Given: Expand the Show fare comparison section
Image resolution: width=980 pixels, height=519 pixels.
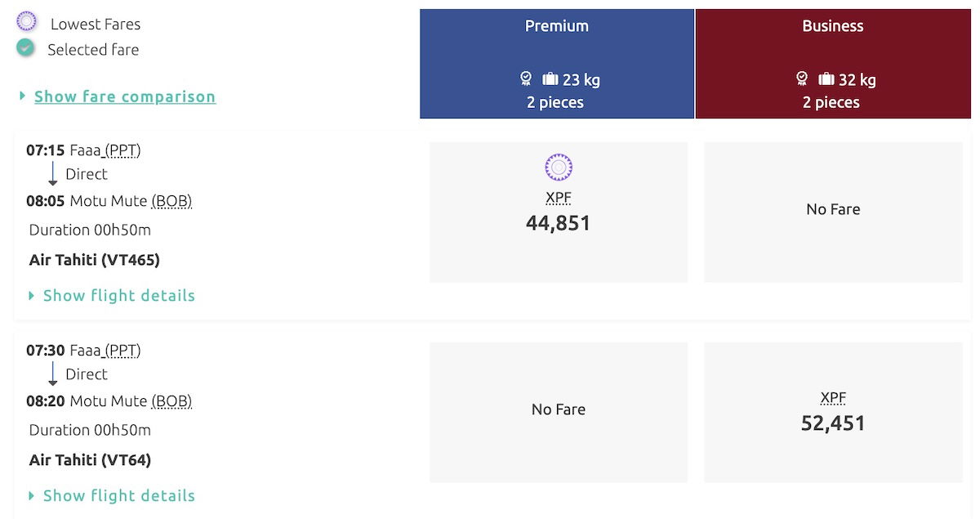Looking at the screenshot, I should 124,96.
